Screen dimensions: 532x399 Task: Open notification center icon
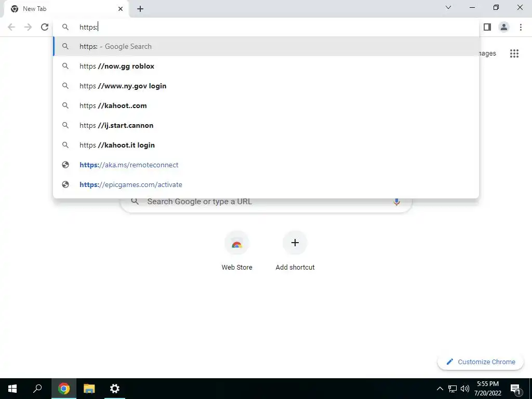(515, 389)
